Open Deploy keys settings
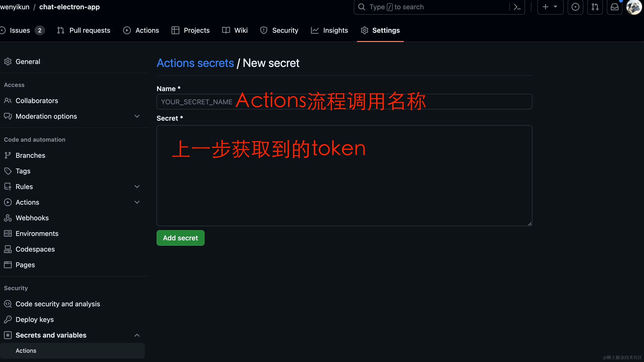 [34, 319]
